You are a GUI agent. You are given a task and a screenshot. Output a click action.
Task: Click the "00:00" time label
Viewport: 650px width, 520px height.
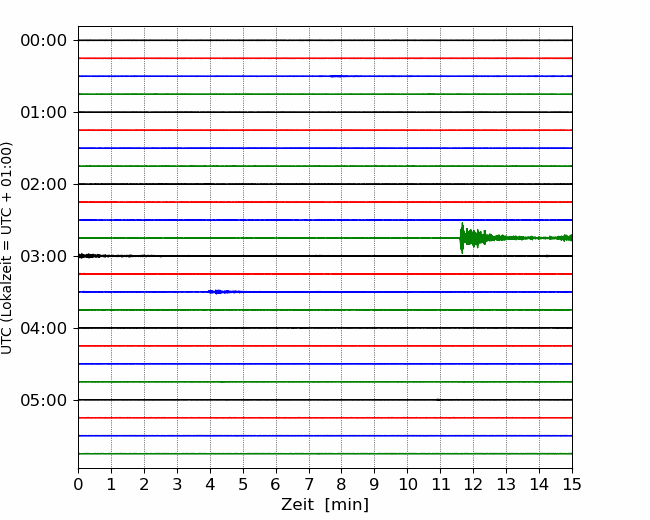tap(43, 40)
